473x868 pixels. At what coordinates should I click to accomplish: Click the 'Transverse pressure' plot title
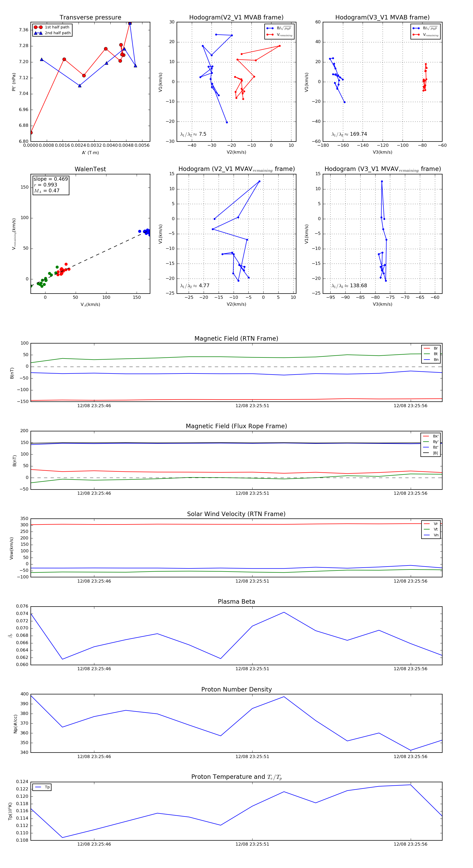click(90, 18)
